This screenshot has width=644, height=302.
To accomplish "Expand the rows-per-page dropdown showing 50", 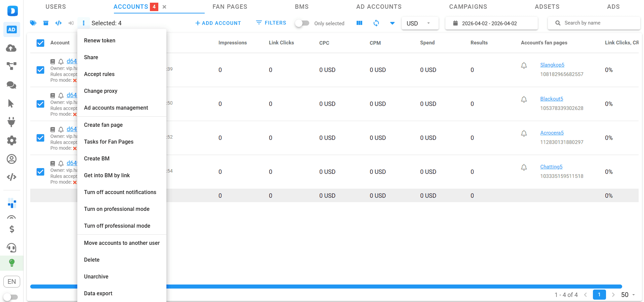I will (628, 295).
